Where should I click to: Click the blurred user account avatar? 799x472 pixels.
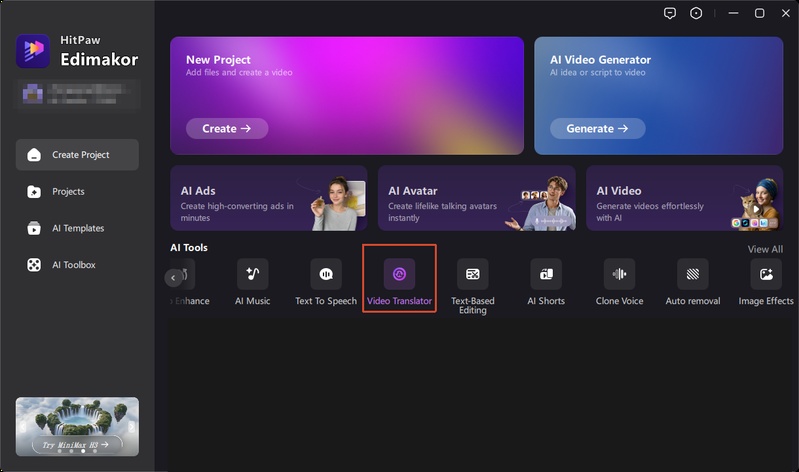(x=33, y=94)
